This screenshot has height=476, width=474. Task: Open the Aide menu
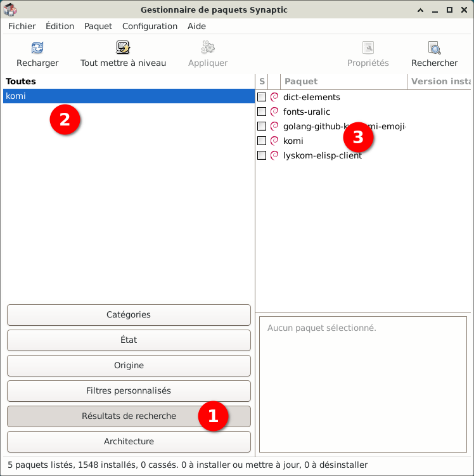[196, 26]
